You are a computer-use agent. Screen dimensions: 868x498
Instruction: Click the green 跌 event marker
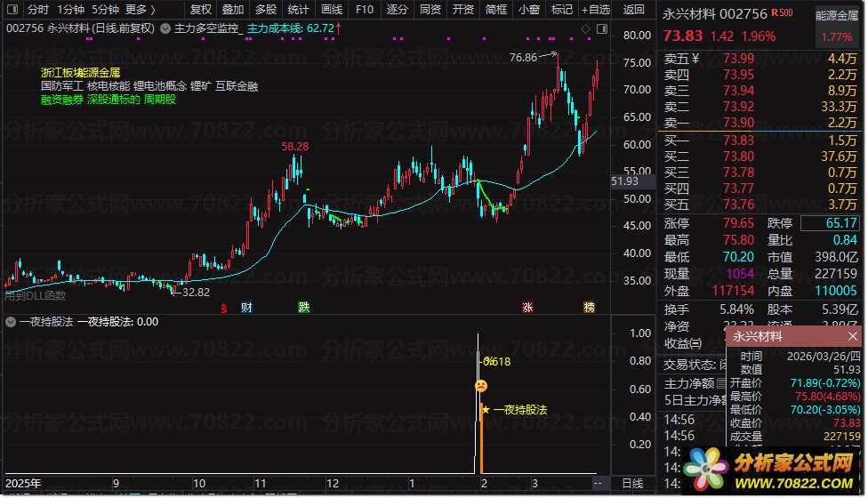pos(304,308)
